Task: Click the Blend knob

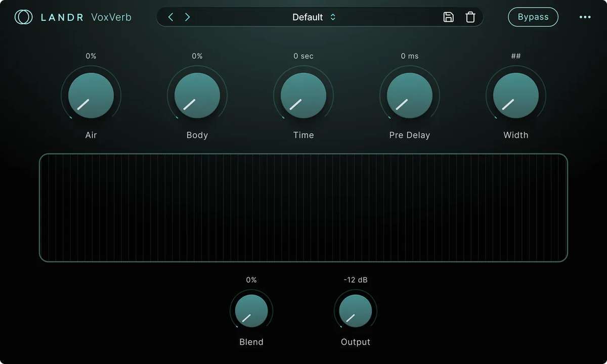Action: point(251,311)
